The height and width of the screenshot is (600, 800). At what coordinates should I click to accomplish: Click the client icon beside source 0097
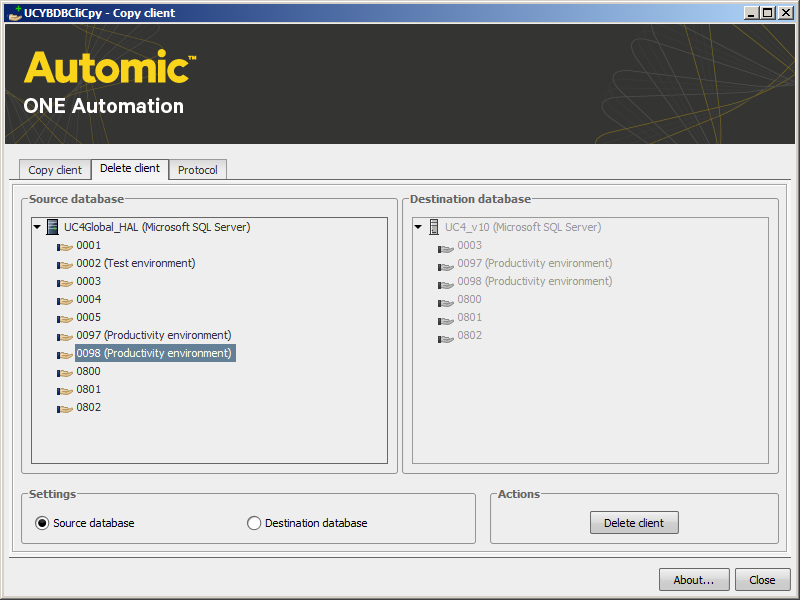65,337
